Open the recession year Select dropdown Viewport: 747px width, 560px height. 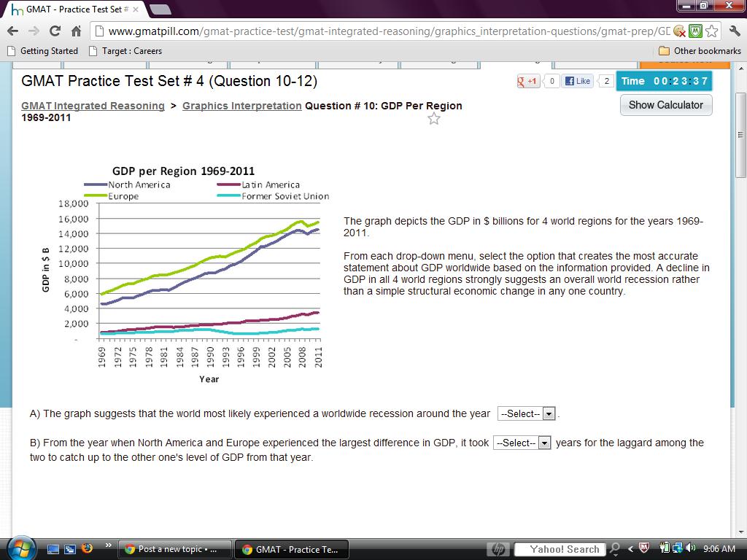point(526,413)
